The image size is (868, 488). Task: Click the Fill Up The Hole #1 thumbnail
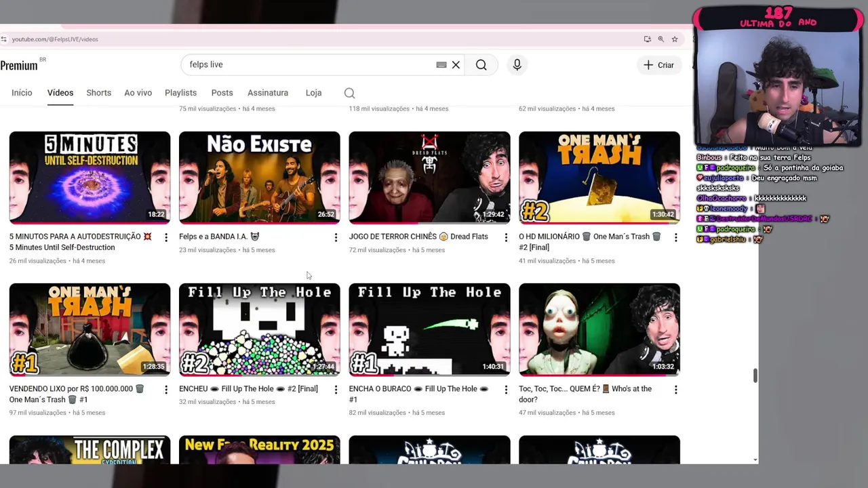(x=429, y=329)
